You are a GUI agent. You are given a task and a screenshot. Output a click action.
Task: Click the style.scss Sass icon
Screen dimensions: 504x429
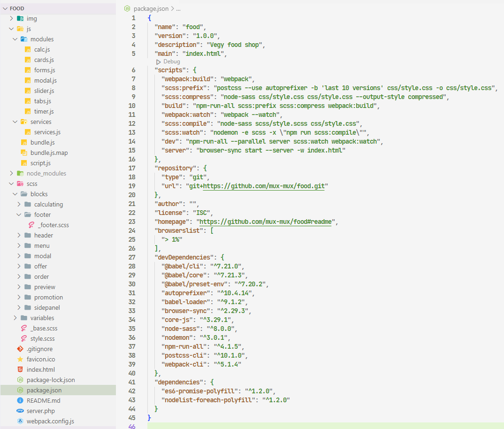coord(24,338)
